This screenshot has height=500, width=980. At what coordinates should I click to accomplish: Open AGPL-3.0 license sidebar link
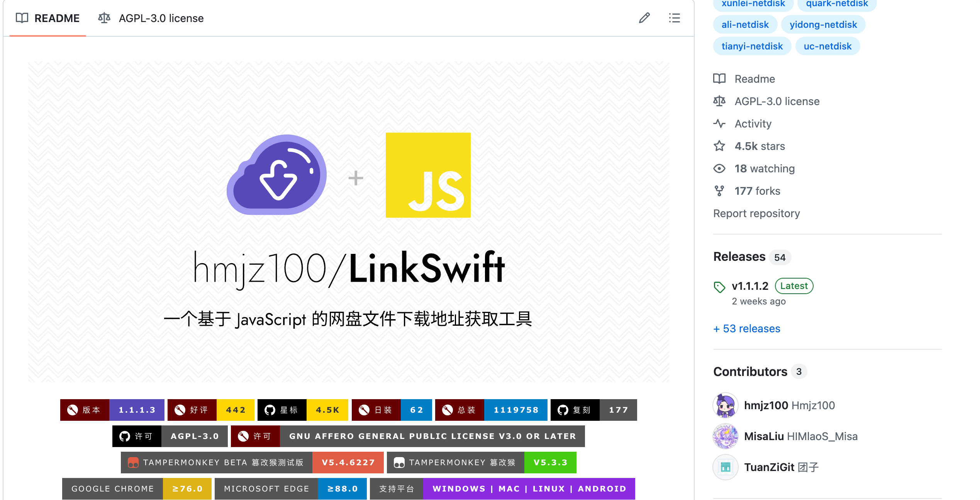pos(777,101)
